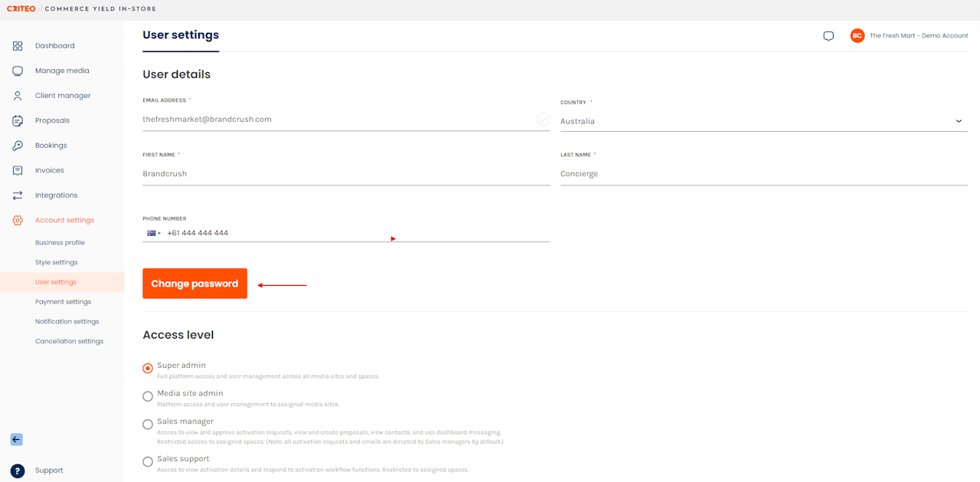Click the BC account avatar

pyautogui.click(x=857, y=35)
